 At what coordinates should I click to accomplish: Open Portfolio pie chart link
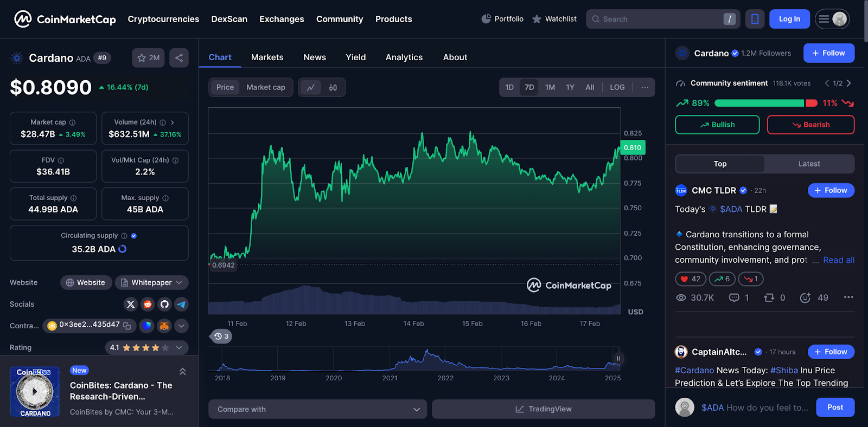point(502,19)
